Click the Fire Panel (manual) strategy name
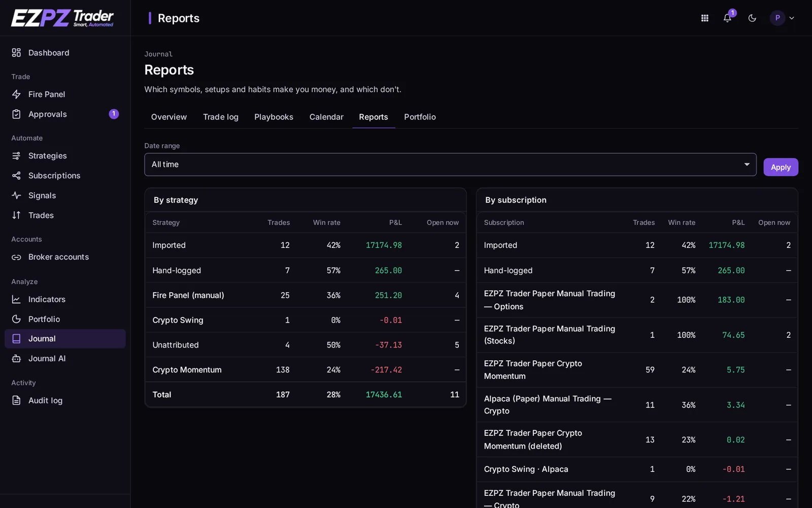The height and width of the screenshot is (508, 812). [188, 295]
